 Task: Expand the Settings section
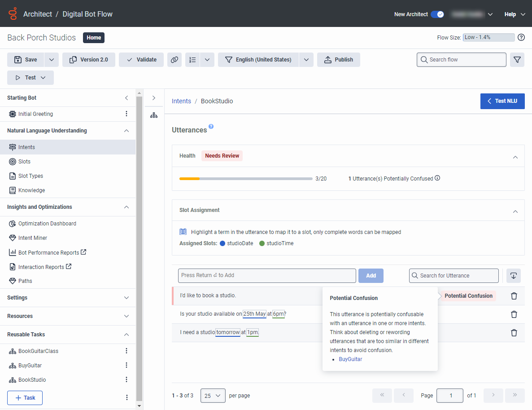click(126, 298)
